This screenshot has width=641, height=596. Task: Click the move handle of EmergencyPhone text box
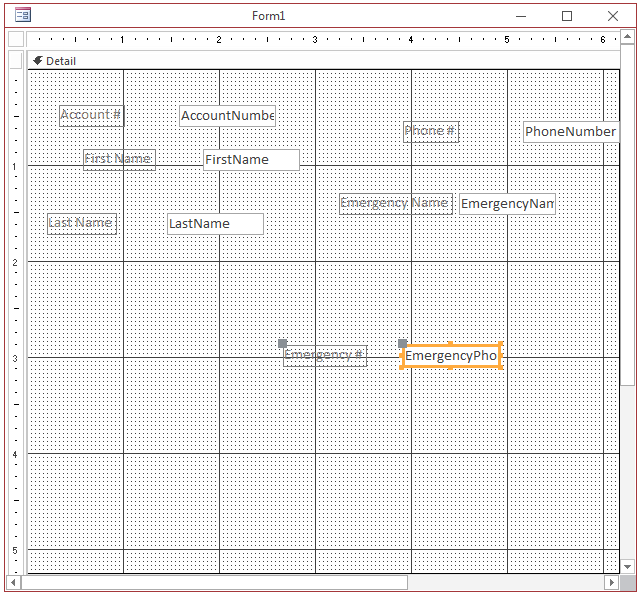pos(402,343)
